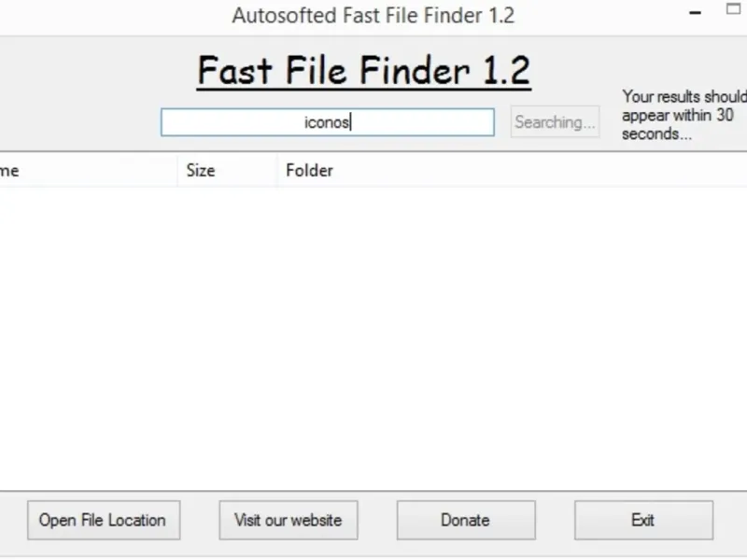Sort results by the Size column header
The width and height of the screenshot is (747, 560).
[200, 170]
